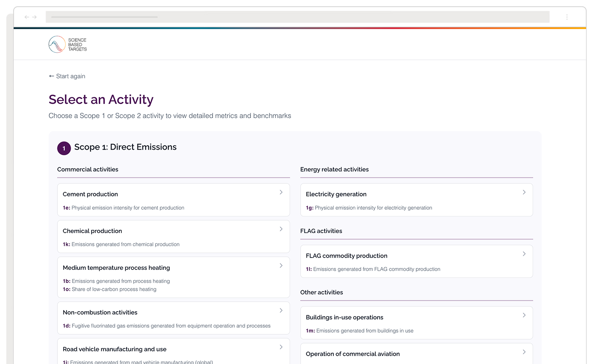Click the browser forward arrow
592x364 pixels.
tap(34, 17)
